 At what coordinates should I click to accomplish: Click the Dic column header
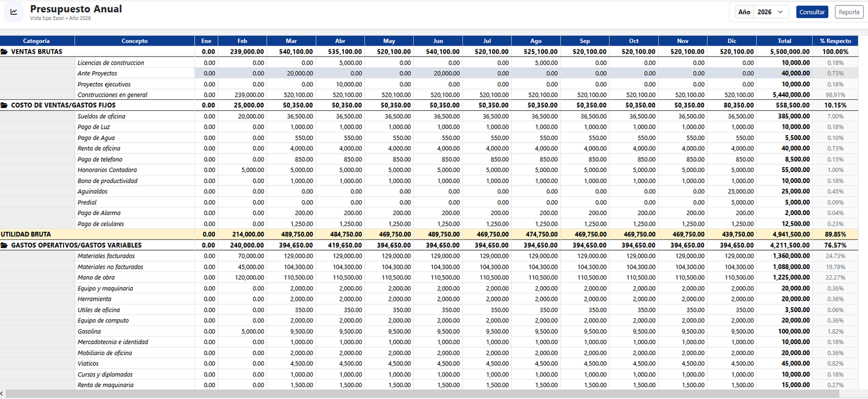click(x=732, y=41)
